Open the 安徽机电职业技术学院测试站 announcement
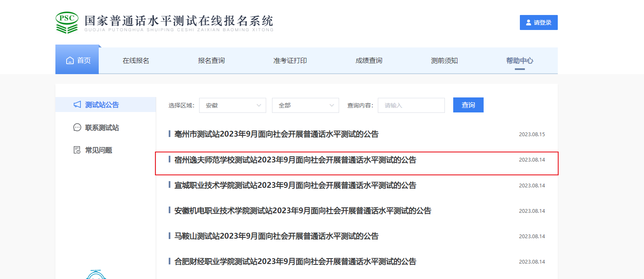Viewport: 644px width, 279px height. coord(303,211)
